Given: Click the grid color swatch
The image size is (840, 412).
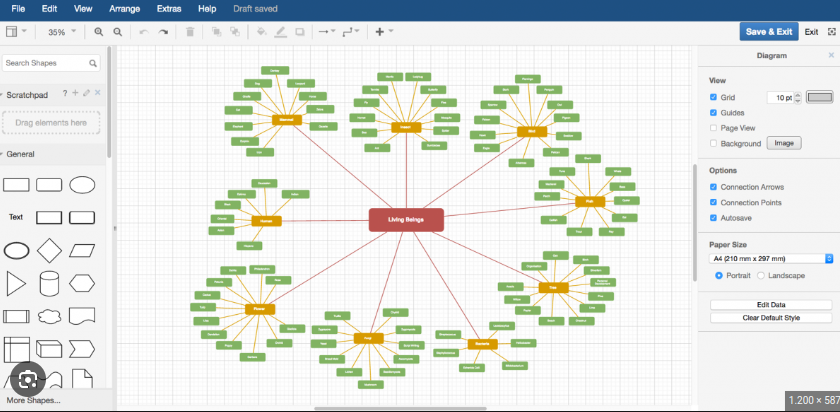Looking at the screenshot, I should click(x=819, y=97).
